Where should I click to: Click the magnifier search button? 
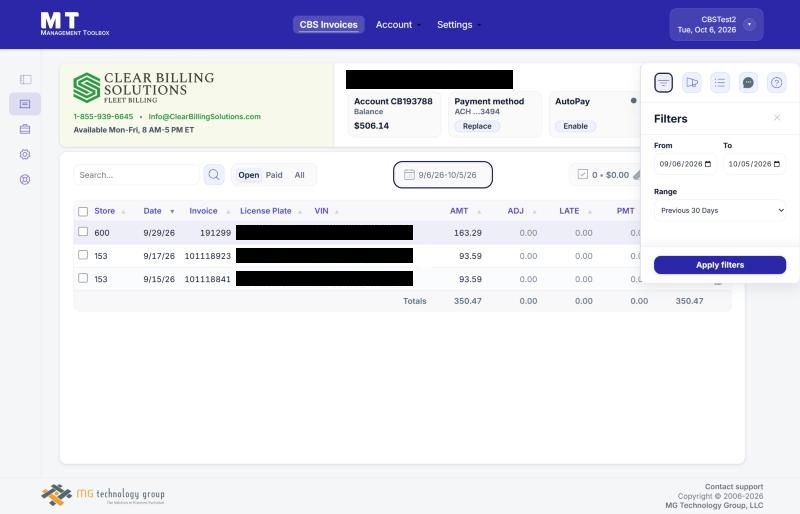[x=214, y=175]
